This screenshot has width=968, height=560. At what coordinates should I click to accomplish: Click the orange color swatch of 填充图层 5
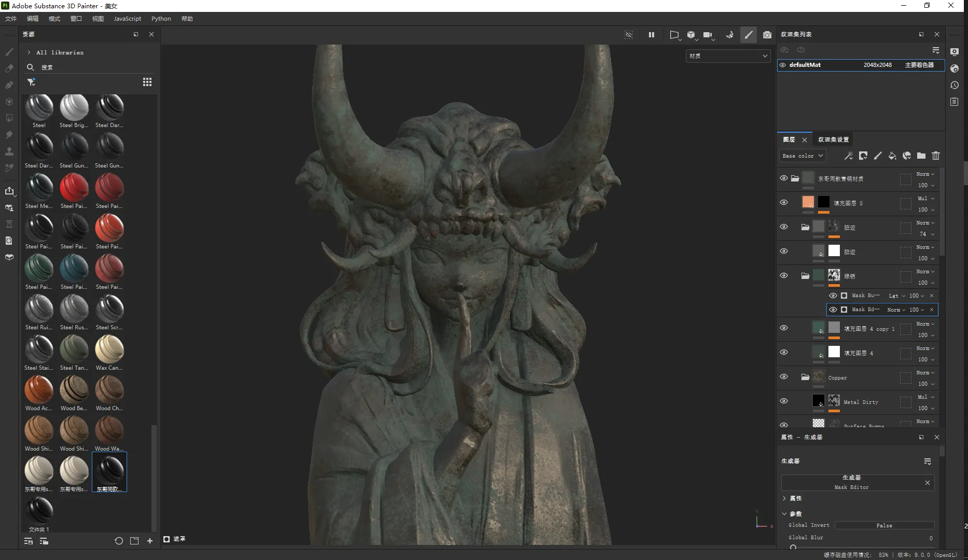coord(808,202)
